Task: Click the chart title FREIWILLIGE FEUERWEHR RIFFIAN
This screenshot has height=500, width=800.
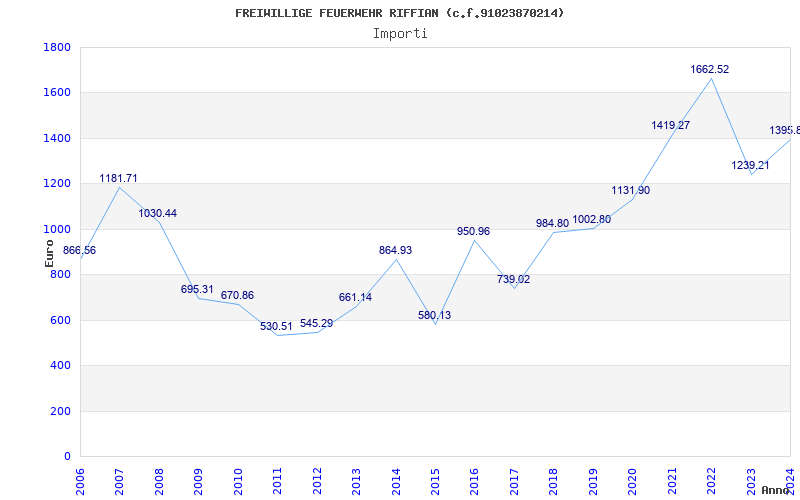Action: pos(399,13)
